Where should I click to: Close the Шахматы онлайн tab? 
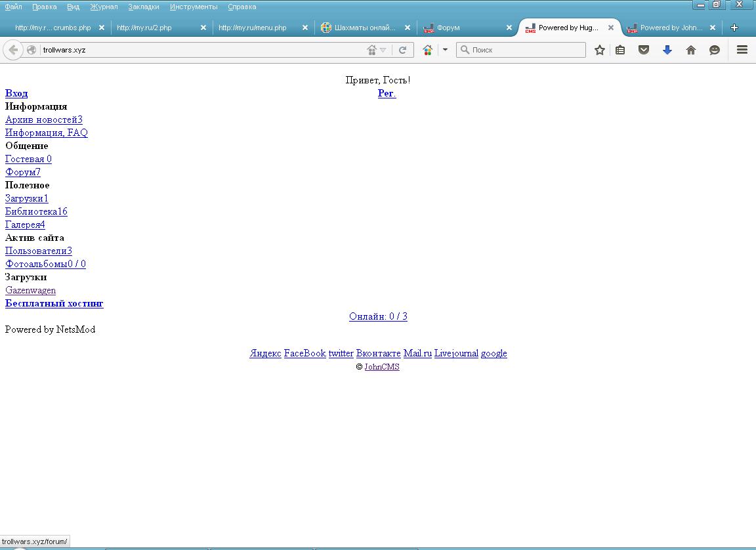click(408, 28)
